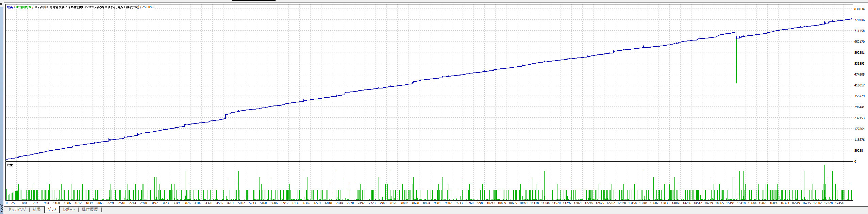Click the vertical テスター panel label

(x=2, y=208)
